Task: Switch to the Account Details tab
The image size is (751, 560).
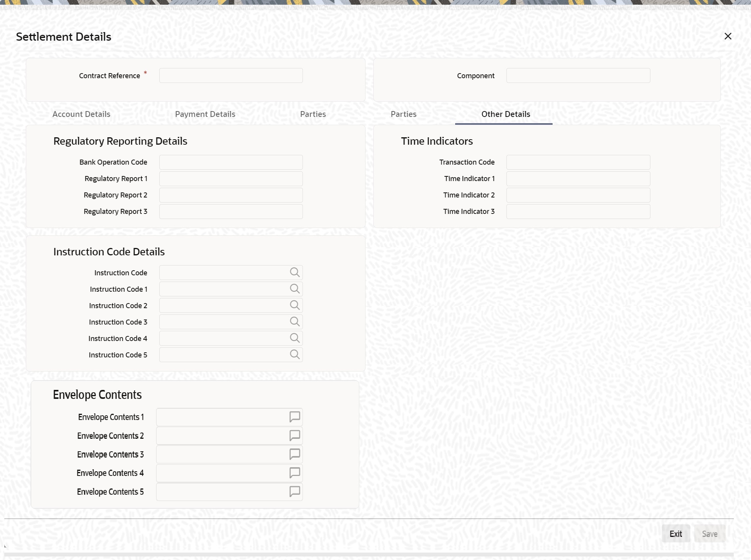Action: [81, 114]
